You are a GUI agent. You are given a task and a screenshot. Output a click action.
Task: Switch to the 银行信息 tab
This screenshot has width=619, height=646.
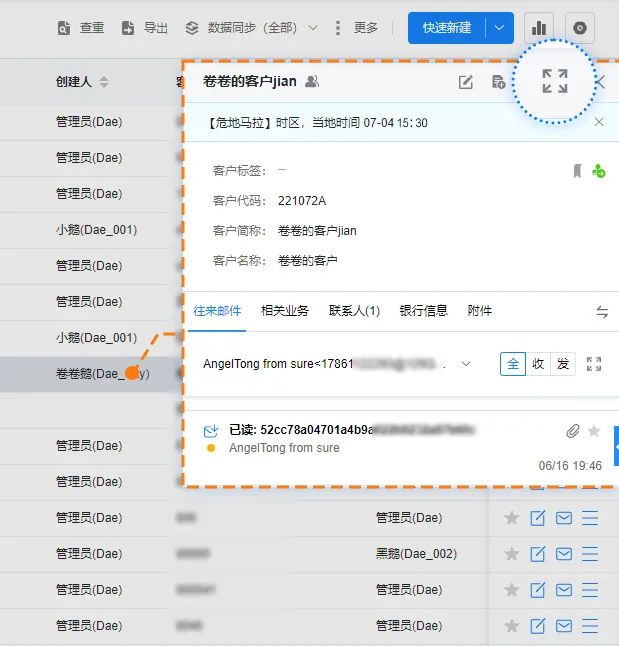[x=423, y=311]
